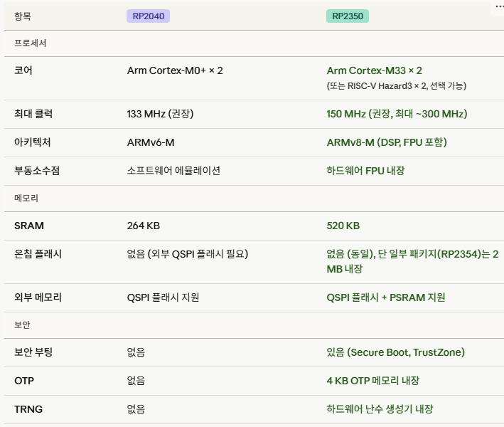Select the 264 KB value
The image size is (504, 427).
tap(144, 226)
